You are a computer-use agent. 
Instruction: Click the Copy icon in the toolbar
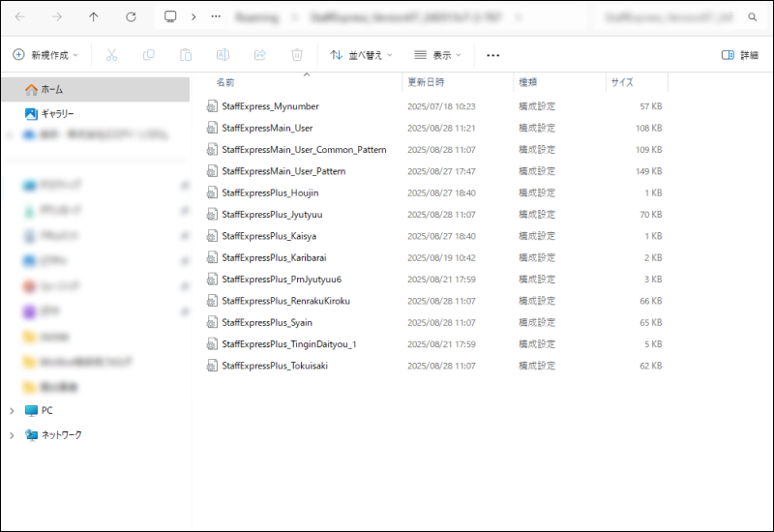[x=149, y=55]
